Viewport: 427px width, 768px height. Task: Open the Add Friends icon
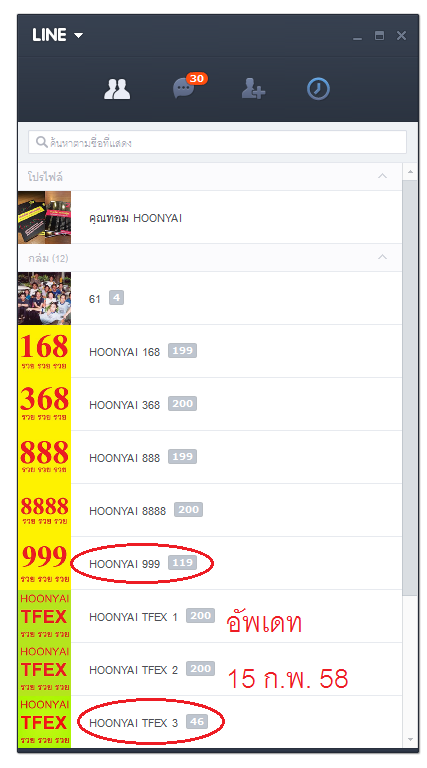(253, 89)
